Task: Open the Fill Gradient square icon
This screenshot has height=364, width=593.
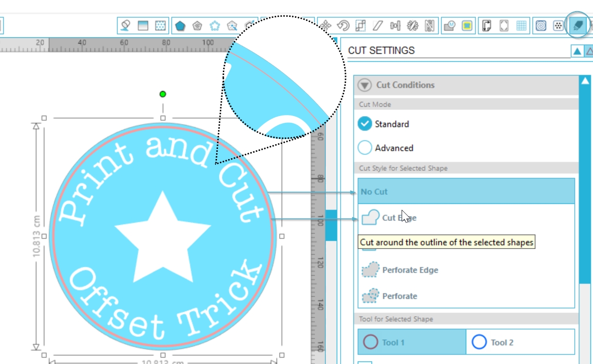Action: click(x=143, y=26)
